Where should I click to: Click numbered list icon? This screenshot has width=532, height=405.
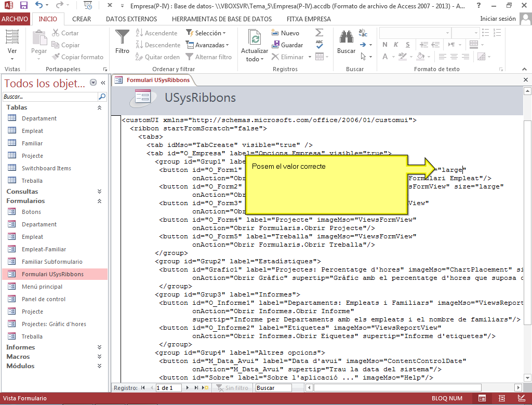[497, 33]
